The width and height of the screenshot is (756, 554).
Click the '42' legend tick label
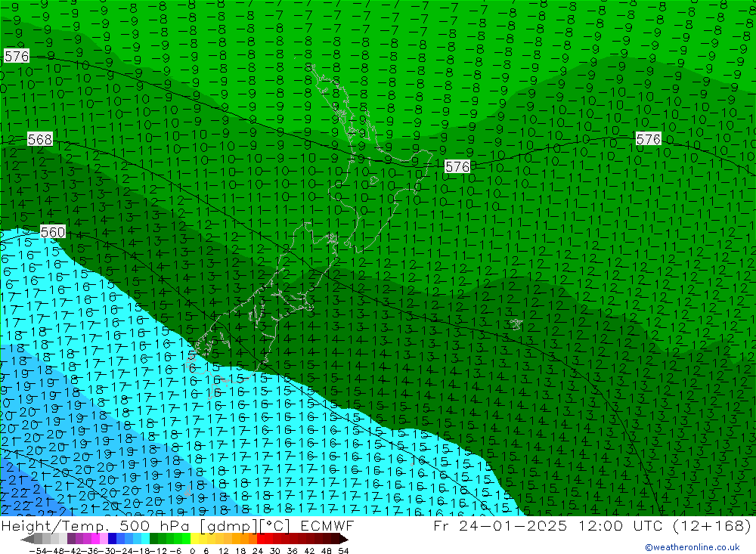(x=309, y=551)
